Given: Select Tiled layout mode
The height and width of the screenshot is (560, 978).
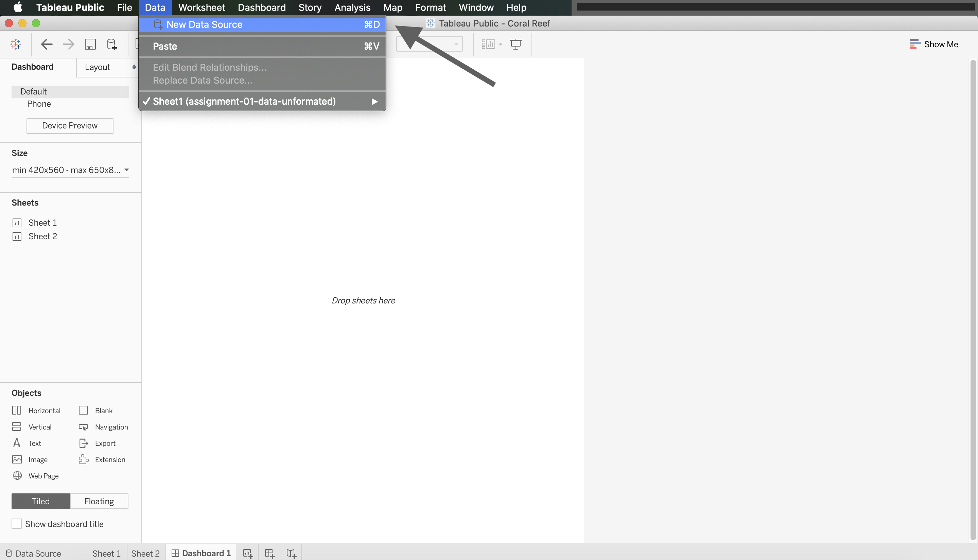Looking at the screenshot, I should [x=41, y=501].
